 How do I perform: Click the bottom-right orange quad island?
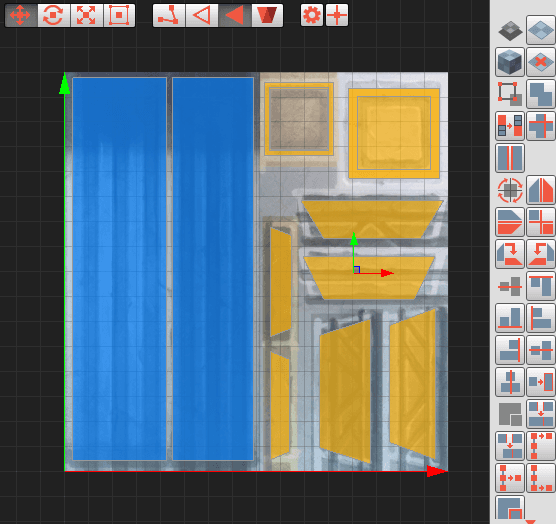412,384
